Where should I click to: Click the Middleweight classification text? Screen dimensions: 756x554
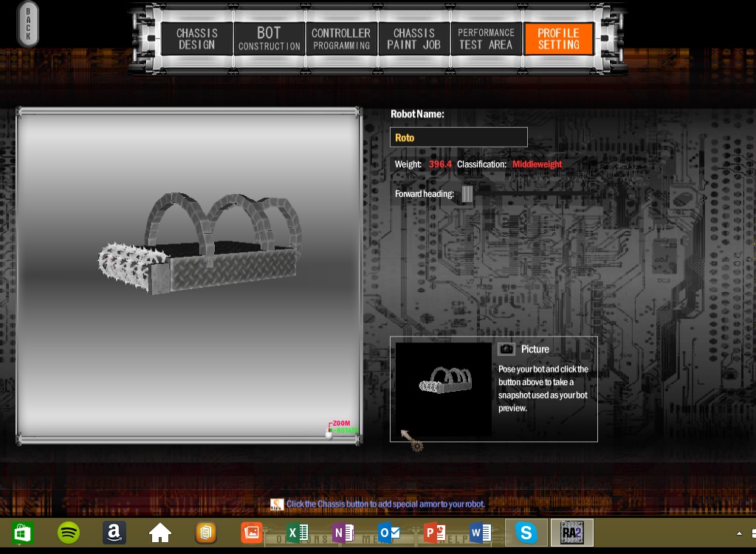point(537,165)
